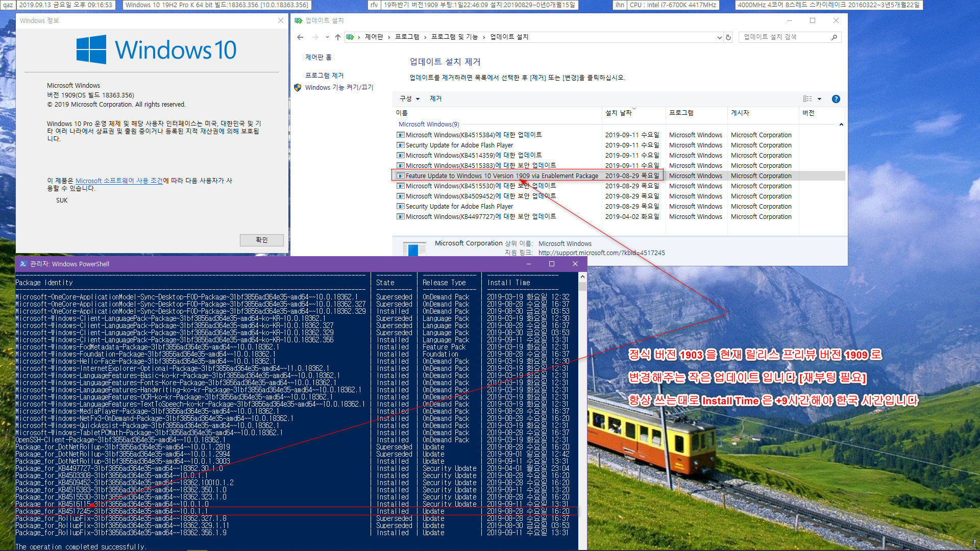
Task: Maximize the PowerShell window
Action: tap(552, 264)
